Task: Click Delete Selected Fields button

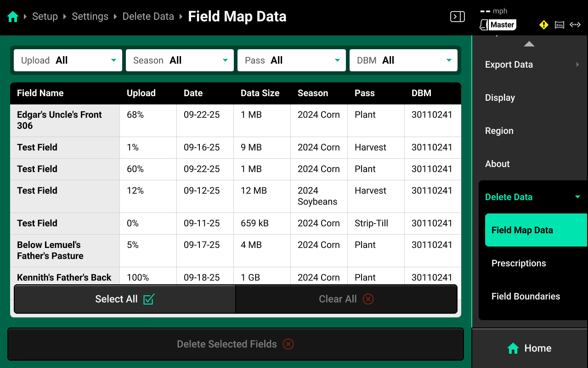Action: (235, 344)
